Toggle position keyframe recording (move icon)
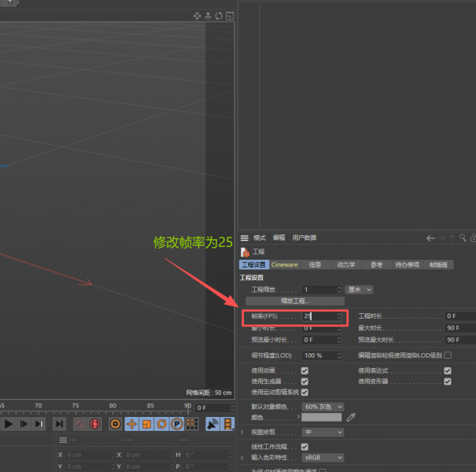The height and width of the screenshot is (472, 476). (131, 424)
